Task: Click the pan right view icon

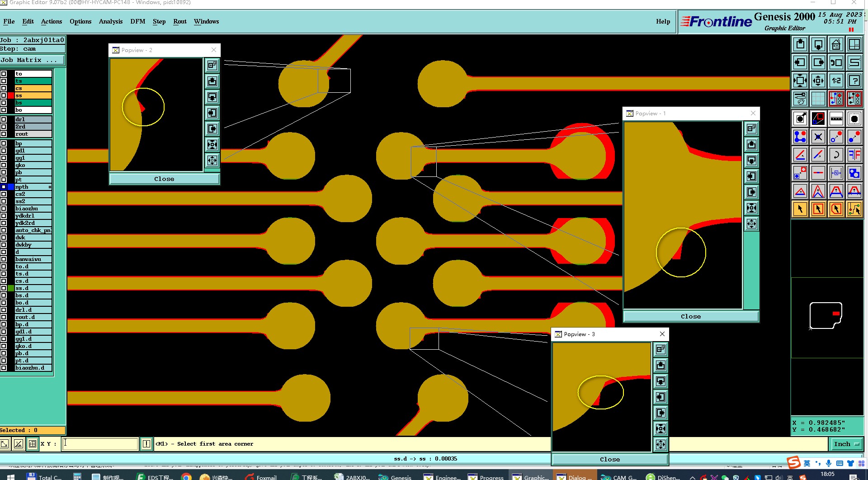Action: [818, 62]
